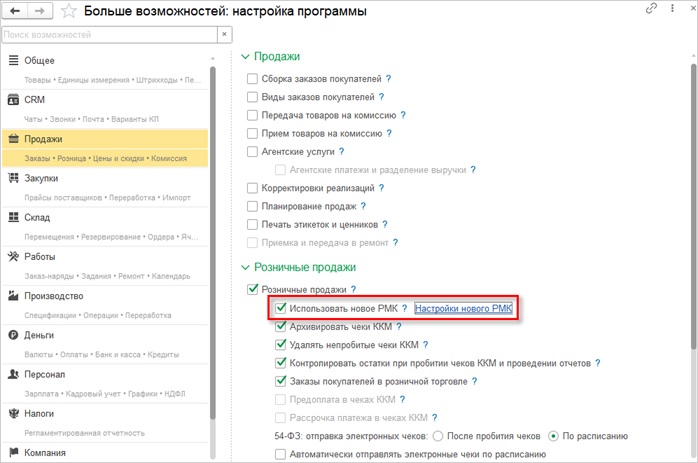Open the Закупки section
This screenshot has height=463, width=698.
(x=105, y=187)
